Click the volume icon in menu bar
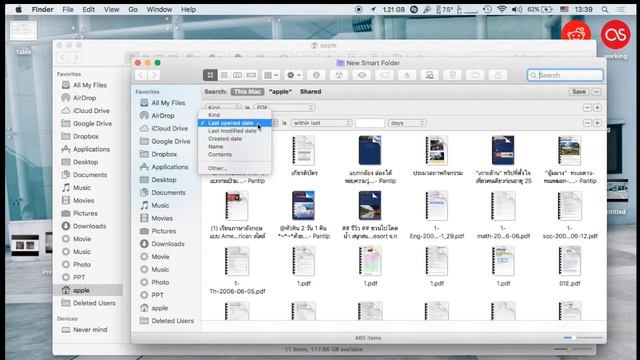 coord(517,9)
